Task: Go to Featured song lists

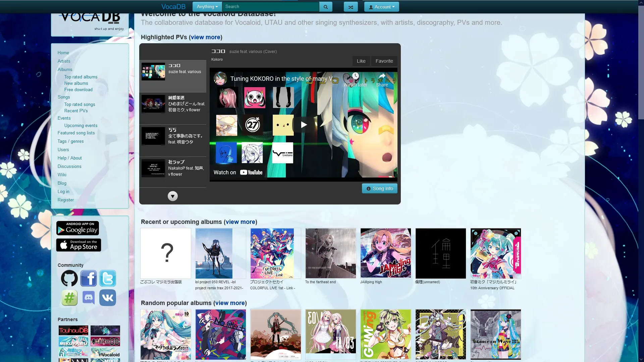Action: click(76, 133)
